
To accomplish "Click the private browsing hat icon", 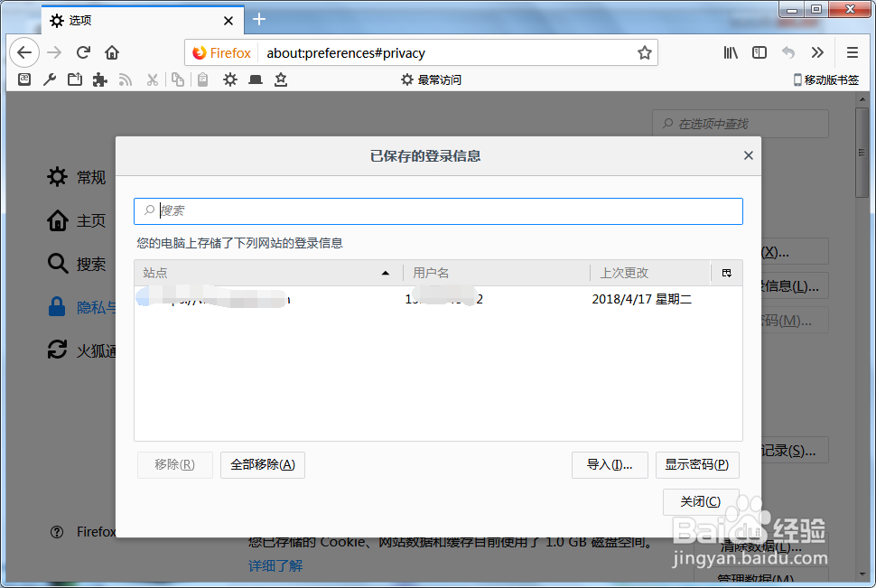I will (x=256, y=79).
